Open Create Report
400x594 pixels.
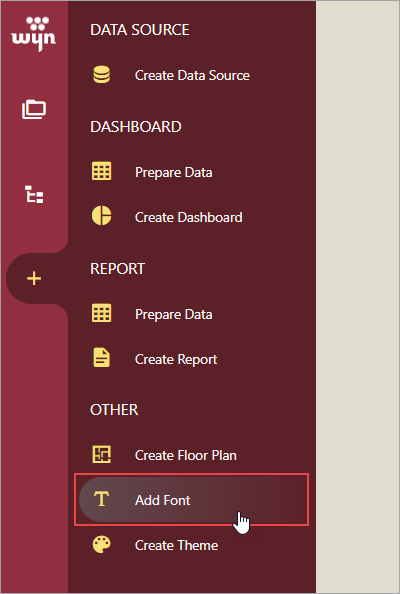(176, 359)
